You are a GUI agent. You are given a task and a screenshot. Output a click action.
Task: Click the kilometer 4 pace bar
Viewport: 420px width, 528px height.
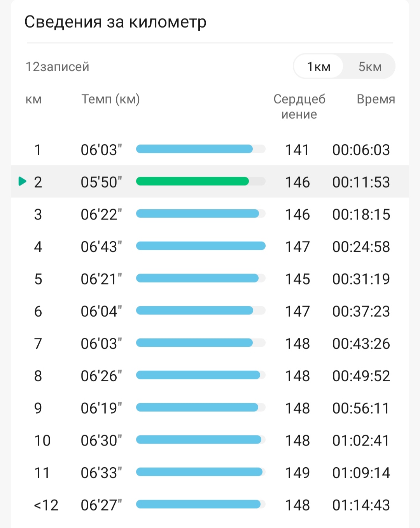(x=201, y=246)
